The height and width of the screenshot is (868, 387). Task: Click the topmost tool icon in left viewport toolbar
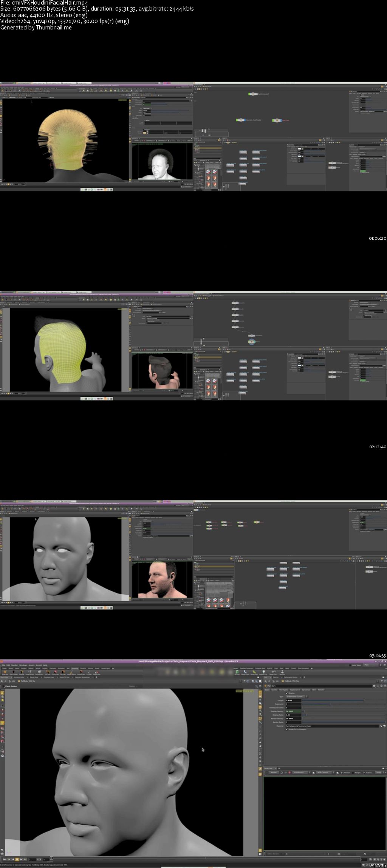(2, 694)
